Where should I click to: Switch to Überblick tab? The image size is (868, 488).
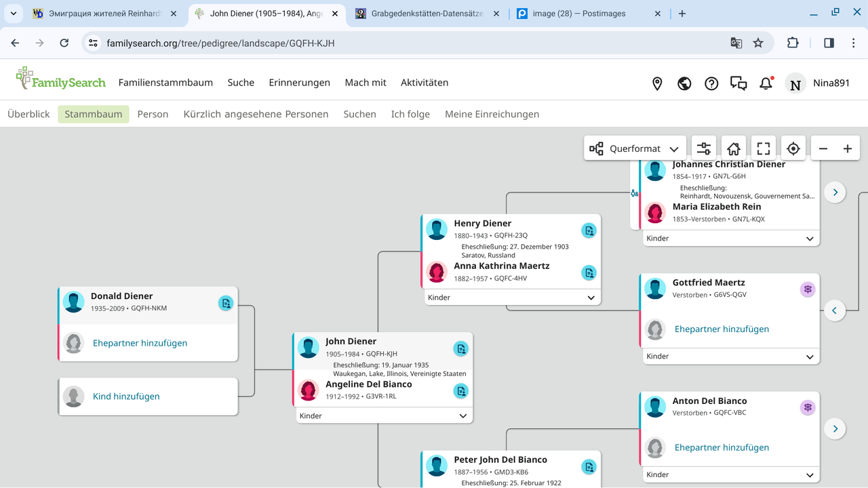click(28, 114)
